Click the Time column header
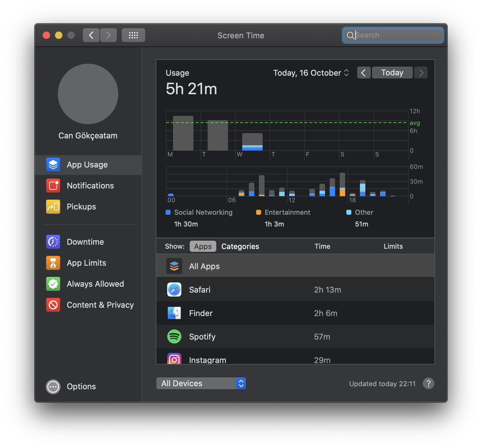 point(322,246)
